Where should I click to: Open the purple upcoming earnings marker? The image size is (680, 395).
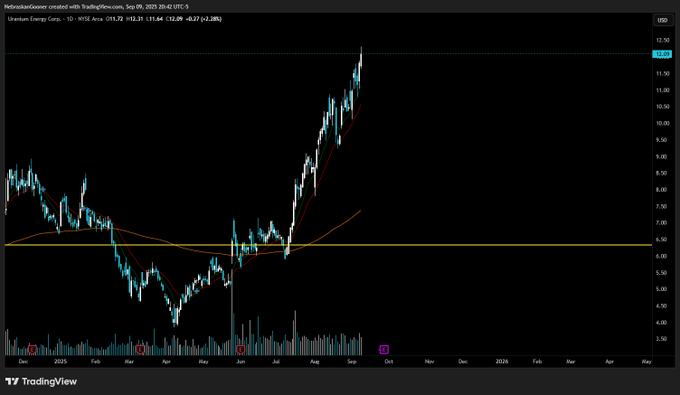384,349
